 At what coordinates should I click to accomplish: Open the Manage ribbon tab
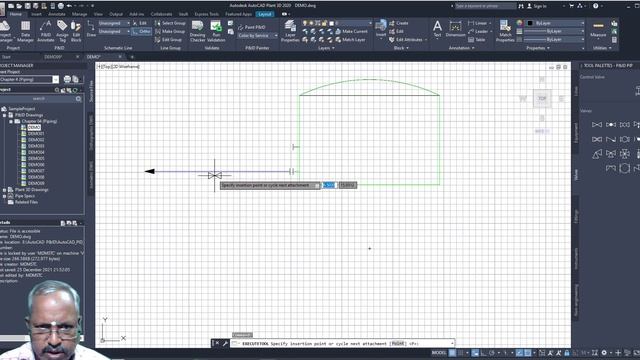coord(79,14)
